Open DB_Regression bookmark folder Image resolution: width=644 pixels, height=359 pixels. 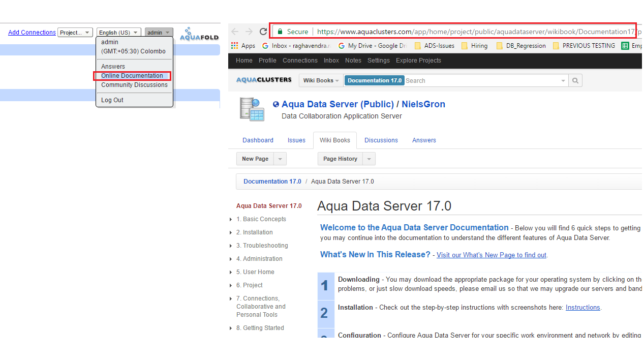pos(521,46)
